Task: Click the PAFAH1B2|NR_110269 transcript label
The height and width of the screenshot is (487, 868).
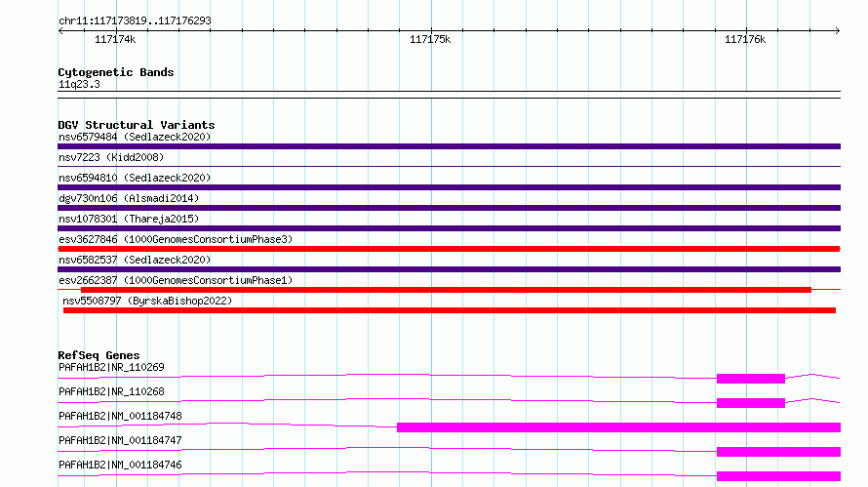Action: [111, 367]
